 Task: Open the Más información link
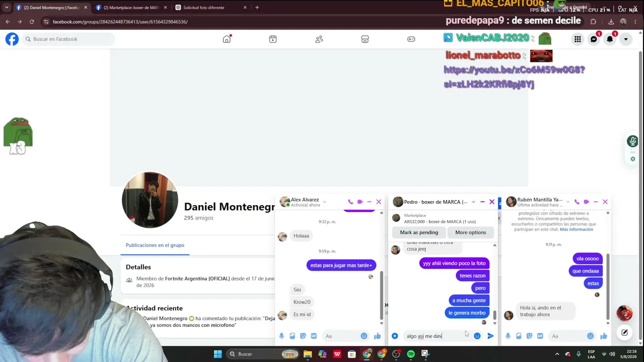click(577, 229)
